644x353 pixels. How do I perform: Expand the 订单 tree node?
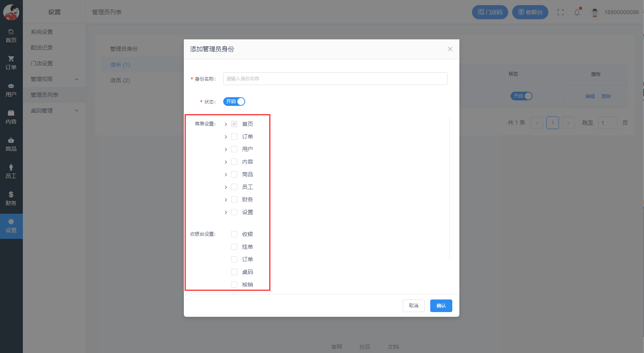tap(226, 137)
